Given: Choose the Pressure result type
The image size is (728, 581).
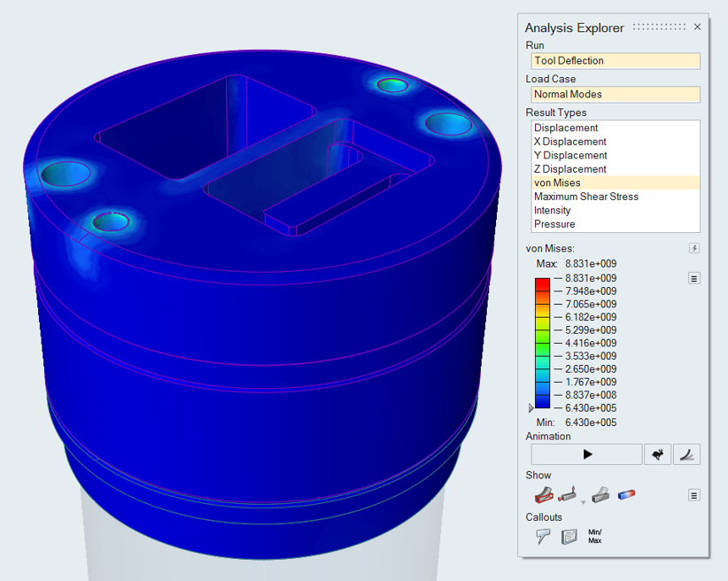Looking at the screenshot, I should pyautogui.click(x=556, y=224).
